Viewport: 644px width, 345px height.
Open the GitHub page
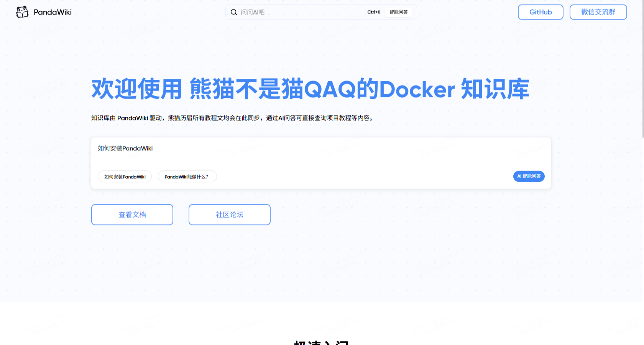(540, 12)
